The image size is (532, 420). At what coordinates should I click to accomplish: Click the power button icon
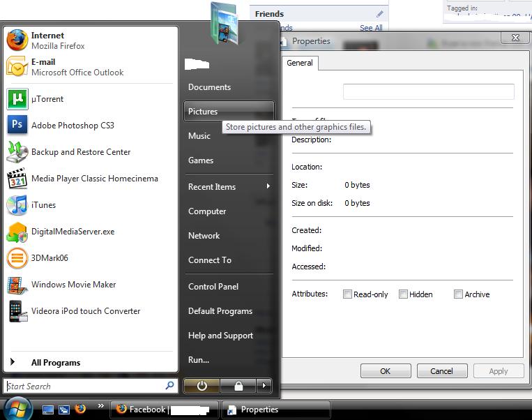202,385
